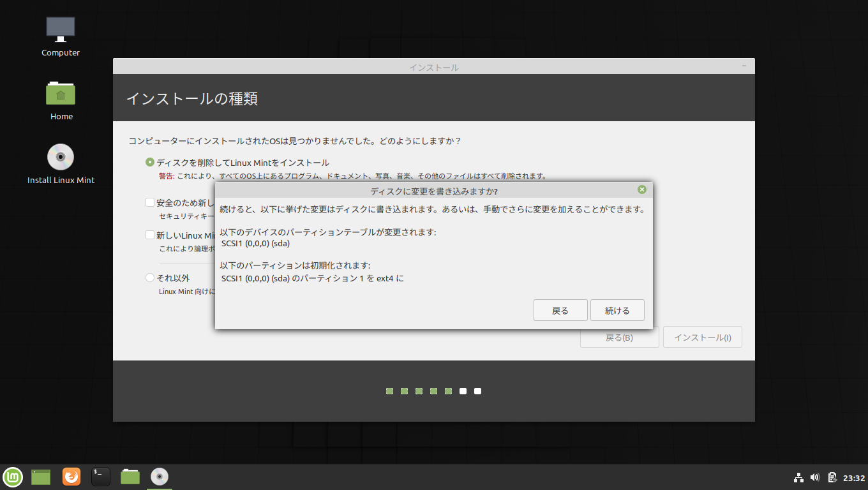Toggle the 安全のため新し... encryption checkbox
Image resolution: width=868 pixels, height=490 pixels.
150,202
